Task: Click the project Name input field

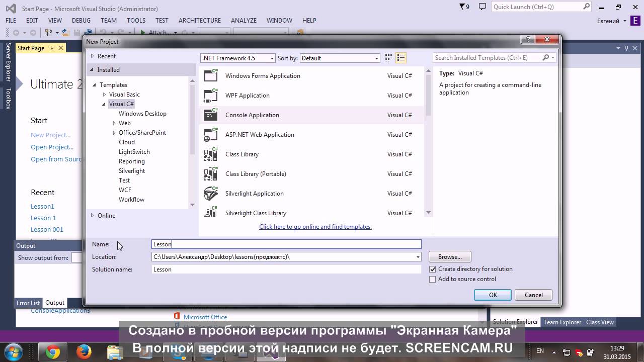Action: tap(286, 244)
